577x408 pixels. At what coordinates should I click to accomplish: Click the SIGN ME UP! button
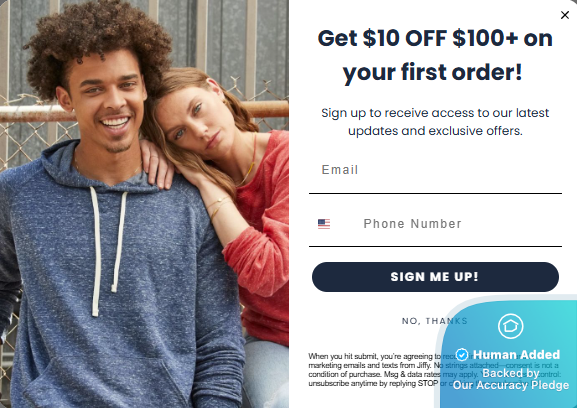[x=435, y=277]
